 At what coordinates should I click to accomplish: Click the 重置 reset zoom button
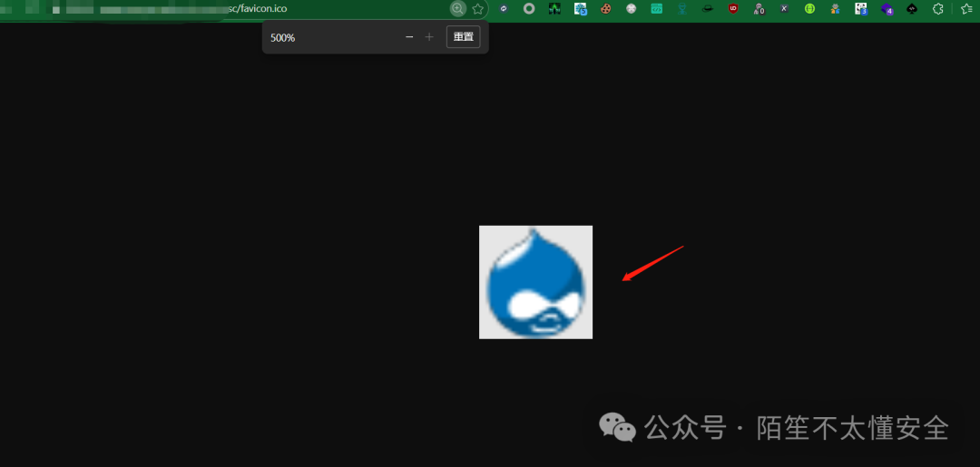point(463,37)
